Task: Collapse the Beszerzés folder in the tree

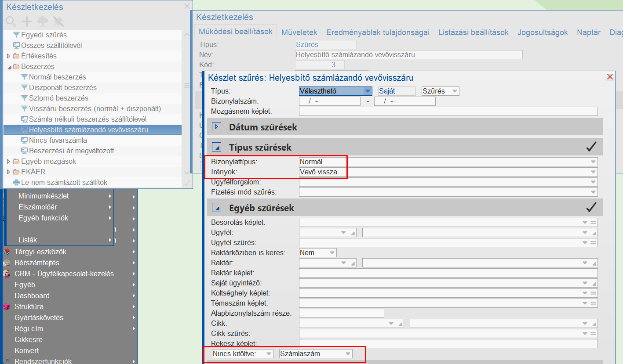Action: click(9, 67)
